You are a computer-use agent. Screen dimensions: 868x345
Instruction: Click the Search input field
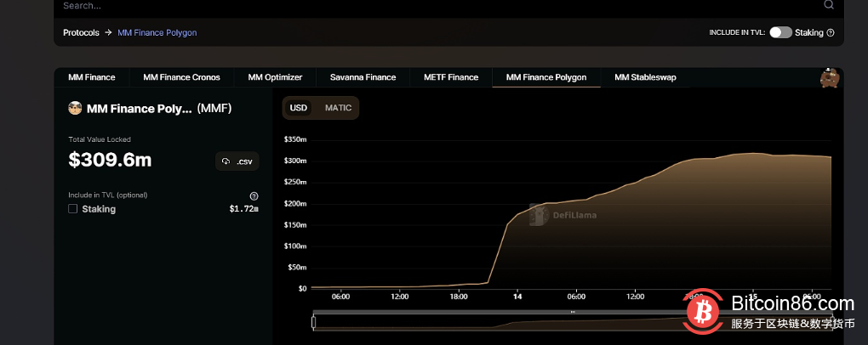pos(437,6)
